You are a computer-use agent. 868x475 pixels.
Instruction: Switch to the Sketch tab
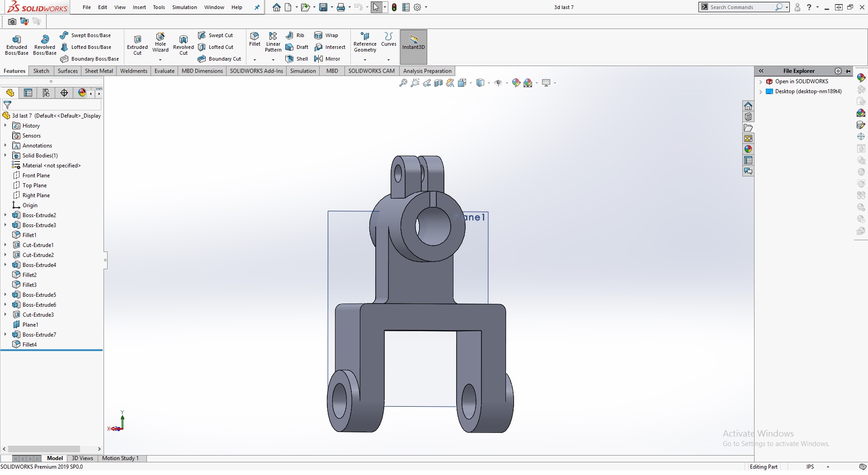click(41, 71)
